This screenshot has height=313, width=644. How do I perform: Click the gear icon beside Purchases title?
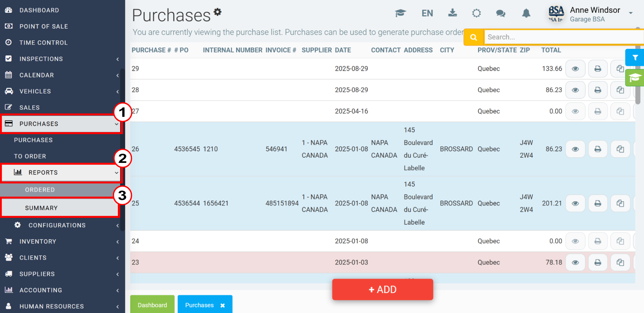pyautogui.click(x=218, y=12)
